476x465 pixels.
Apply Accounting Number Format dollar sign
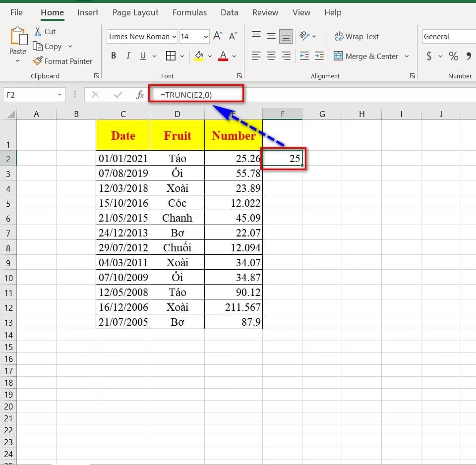tap(429, 56)
